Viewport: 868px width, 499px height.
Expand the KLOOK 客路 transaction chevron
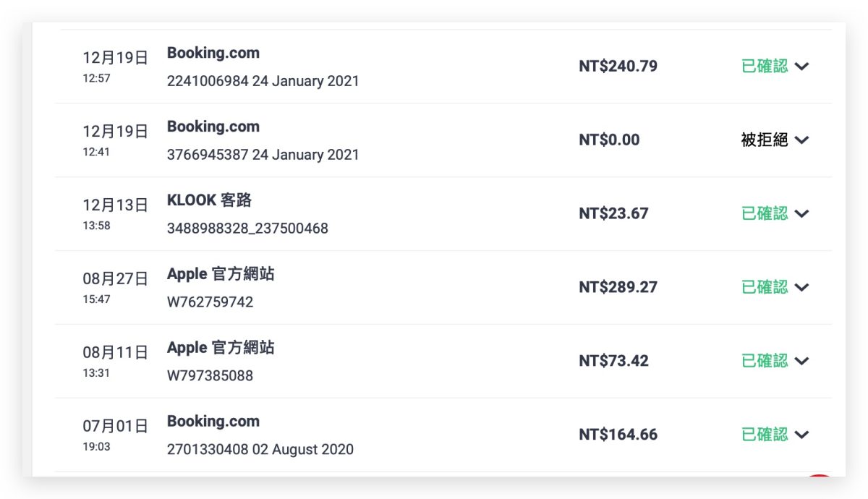[x=801, y=214]
